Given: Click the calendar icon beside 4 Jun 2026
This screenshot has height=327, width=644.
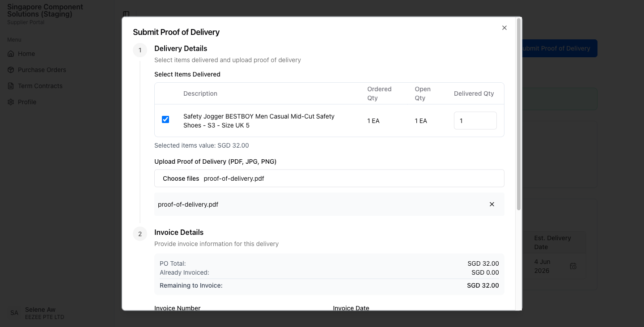Looking at the screenshot, I should 573,266.
